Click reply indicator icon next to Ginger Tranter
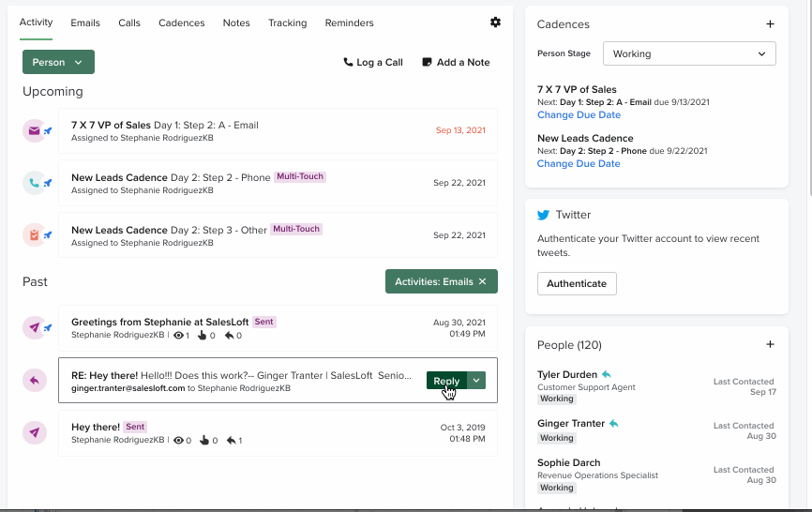The height and width of the screenshot is (512, 812). [613, 424]
